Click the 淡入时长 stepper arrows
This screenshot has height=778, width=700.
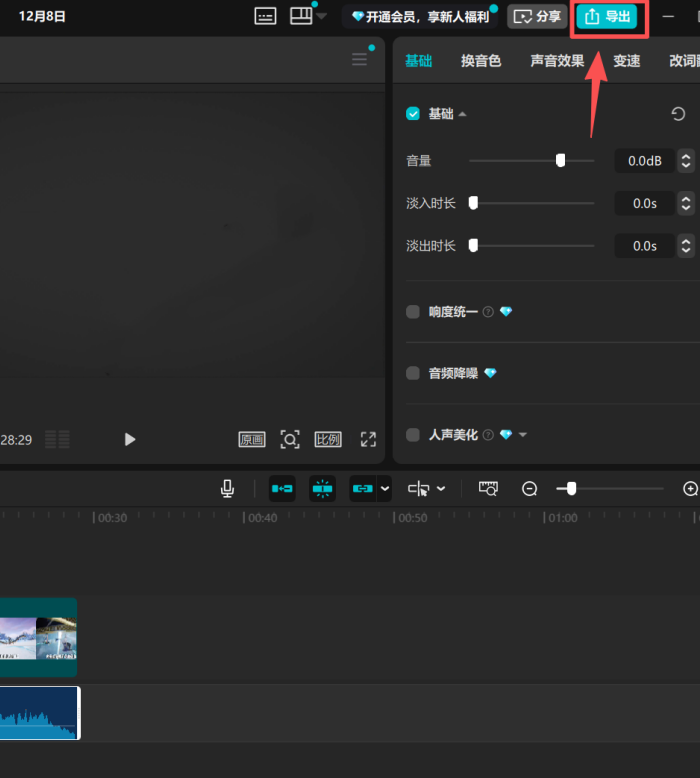pyautogui.click(x=686, y=203)
